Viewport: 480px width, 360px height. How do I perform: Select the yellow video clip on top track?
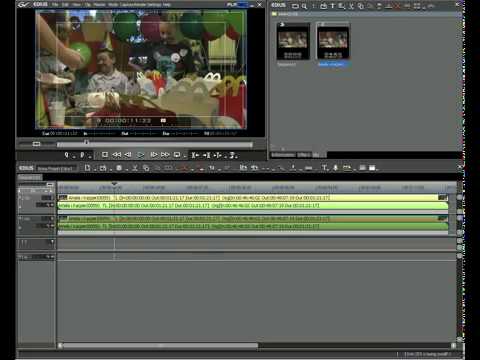253,198
